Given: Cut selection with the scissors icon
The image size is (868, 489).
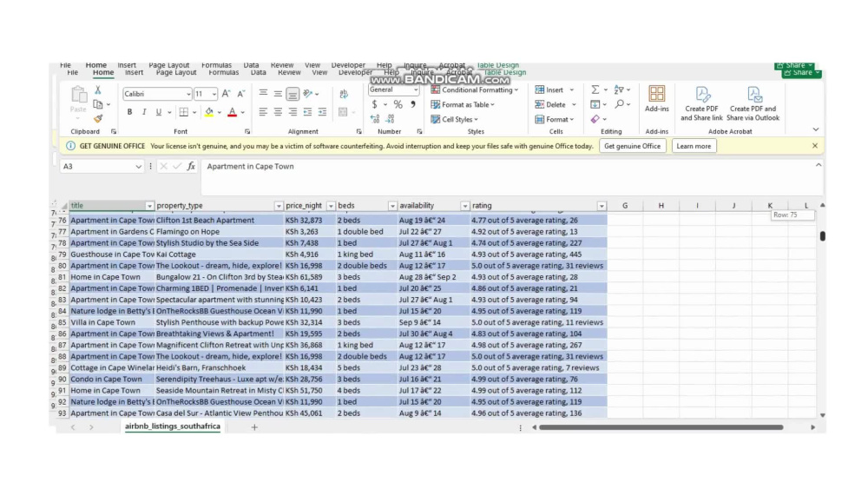Looking at the screenshot, I should (98, 89).
